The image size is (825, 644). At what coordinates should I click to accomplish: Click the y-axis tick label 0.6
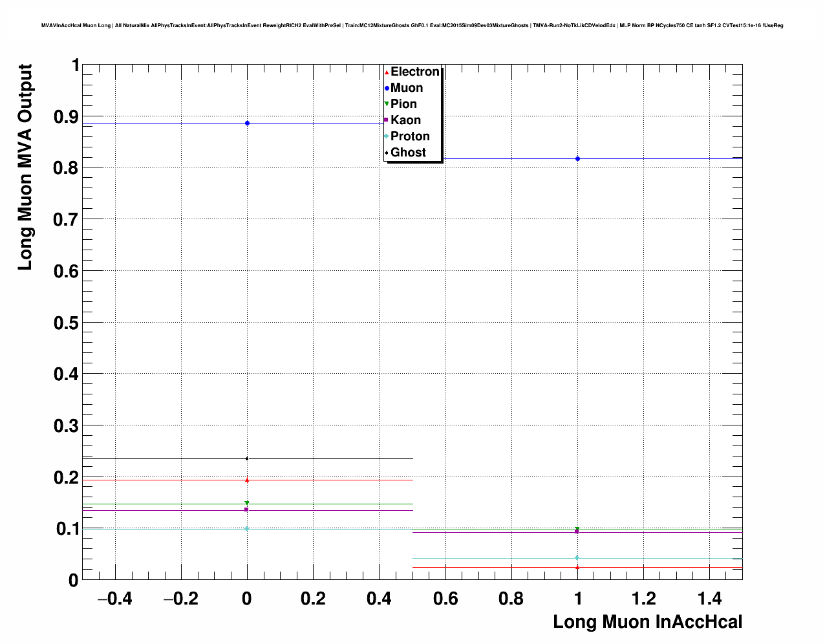65,272
